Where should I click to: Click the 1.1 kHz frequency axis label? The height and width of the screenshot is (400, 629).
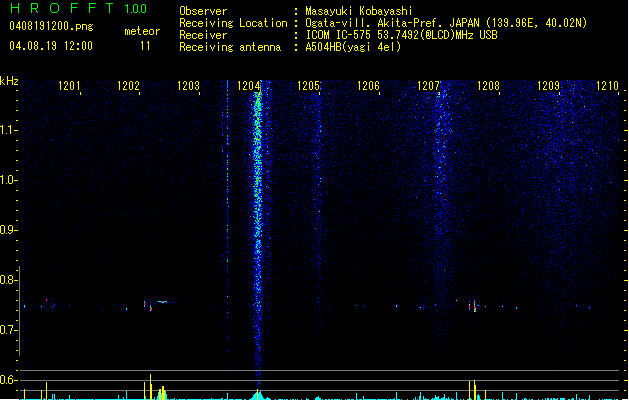8,130
